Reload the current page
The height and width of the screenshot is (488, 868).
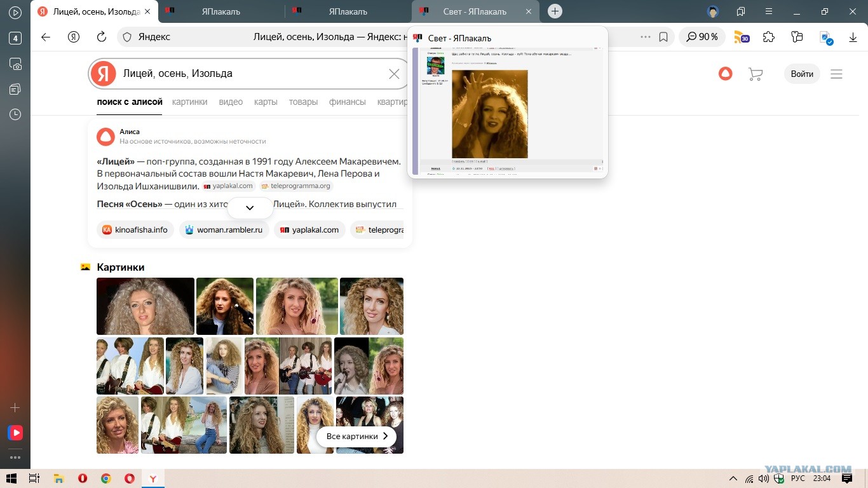coord(102,37)
